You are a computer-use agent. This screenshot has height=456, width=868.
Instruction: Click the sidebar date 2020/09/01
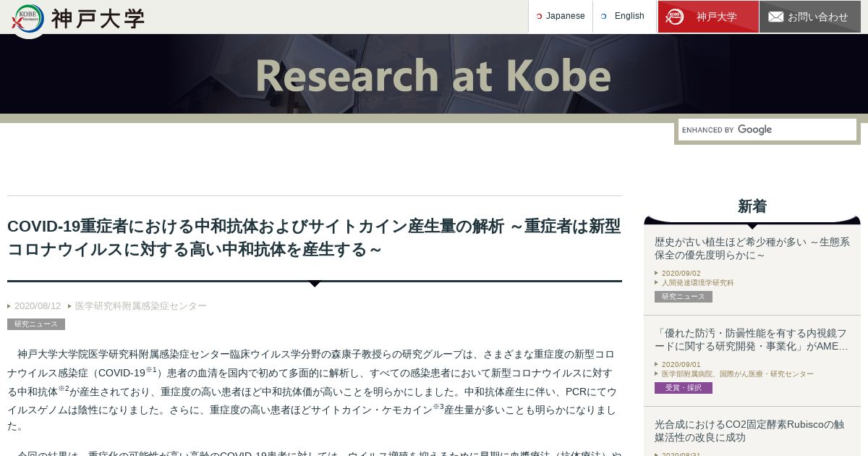681,365
